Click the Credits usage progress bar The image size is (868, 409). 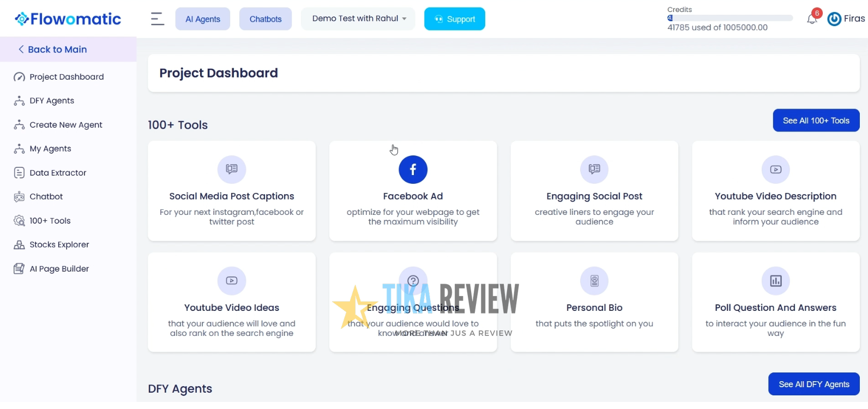pyautogui.click(x=730, y=18)
